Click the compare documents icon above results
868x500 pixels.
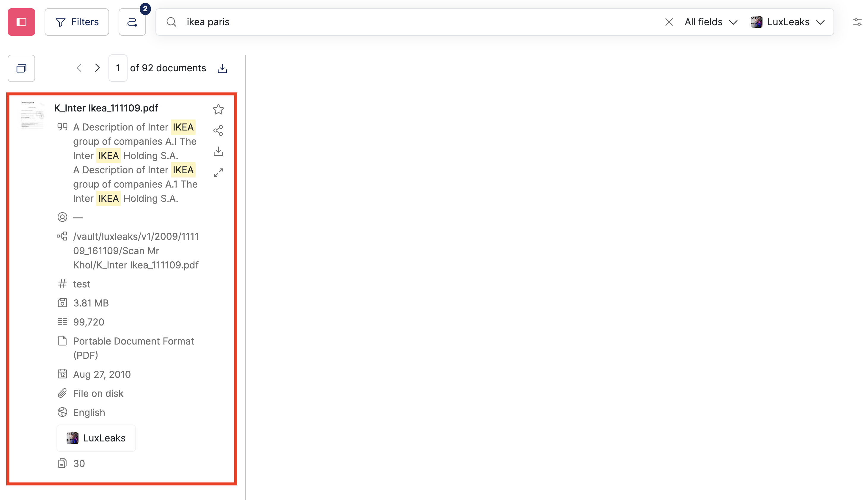[x=21, y=68]
